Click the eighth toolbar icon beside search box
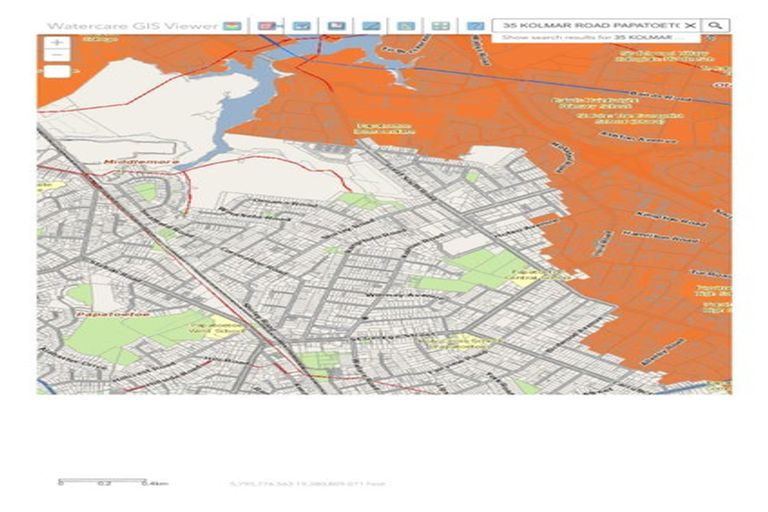This screenshot has height=512, width=768. pyautogui.click(x=475, y=24)
